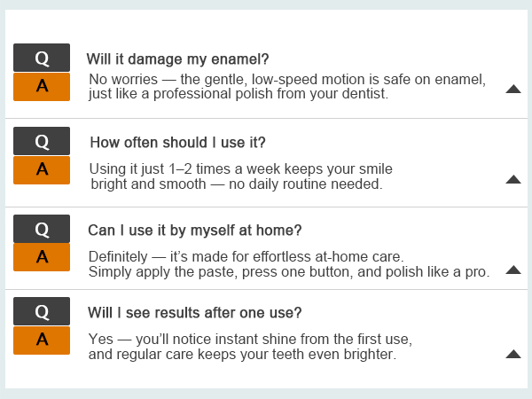Click the orange A icon beside '1–2 times a week' answer
532x399 pixels.
coord(42,170)
